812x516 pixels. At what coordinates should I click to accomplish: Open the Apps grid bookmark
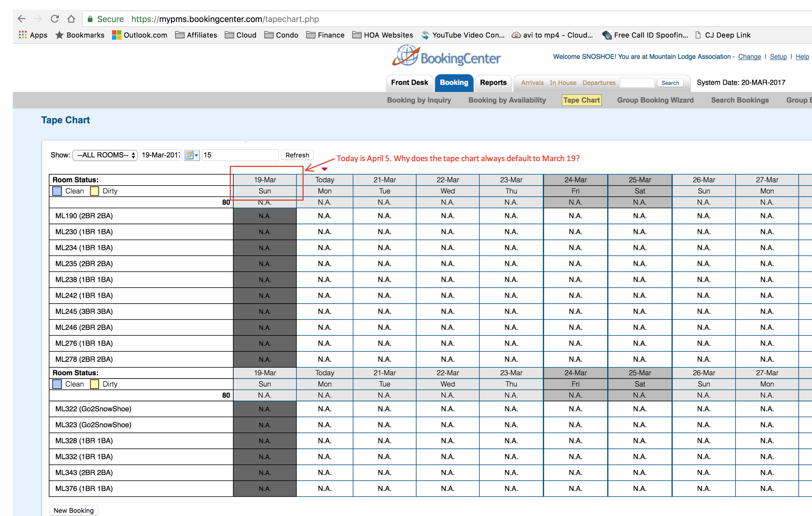pyautogui.click(x=33, y=35)
